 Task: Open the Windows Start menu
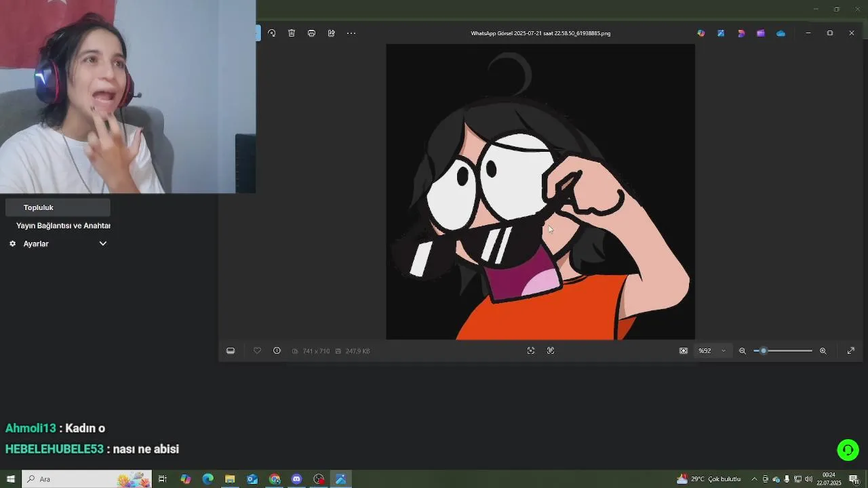11,479
